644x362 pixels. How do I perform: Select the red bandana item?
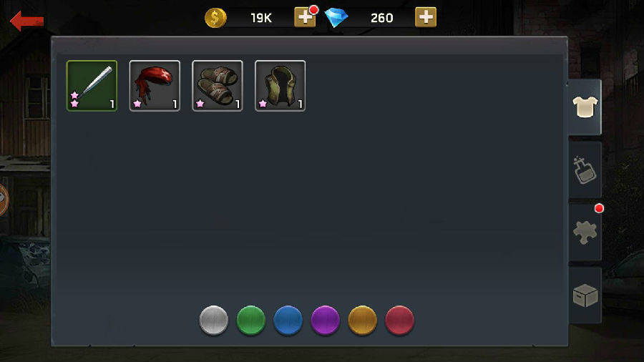[155, 86]
